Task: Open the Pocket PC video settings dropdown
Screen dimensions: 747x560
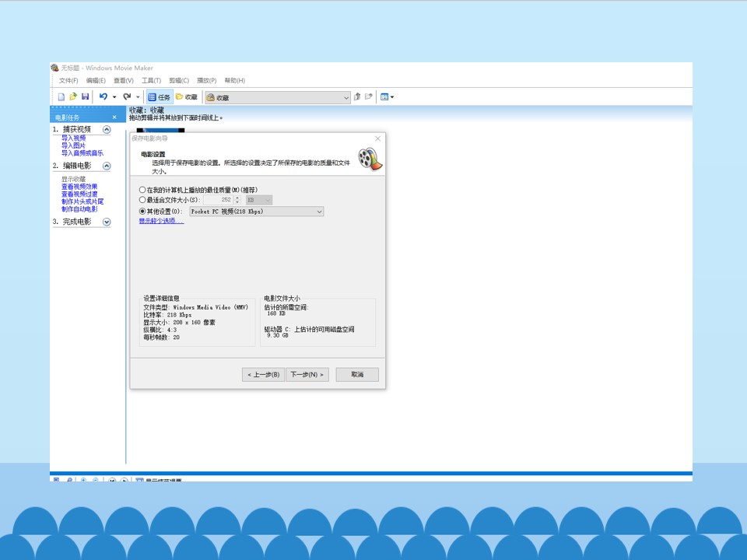Action: tap(256, 212)
